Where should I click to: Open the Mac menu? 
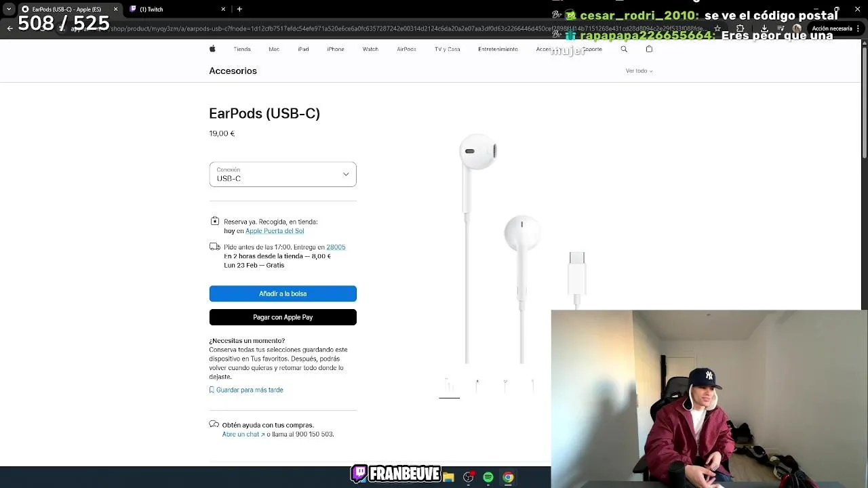click(x=274, y=49)
